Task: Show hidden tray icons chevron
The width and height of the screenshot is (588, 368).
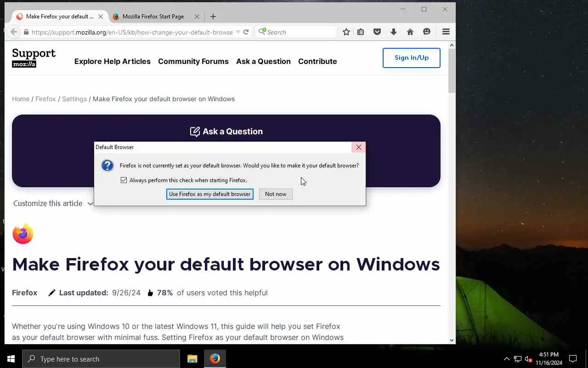Action: (x=506, y=359)
